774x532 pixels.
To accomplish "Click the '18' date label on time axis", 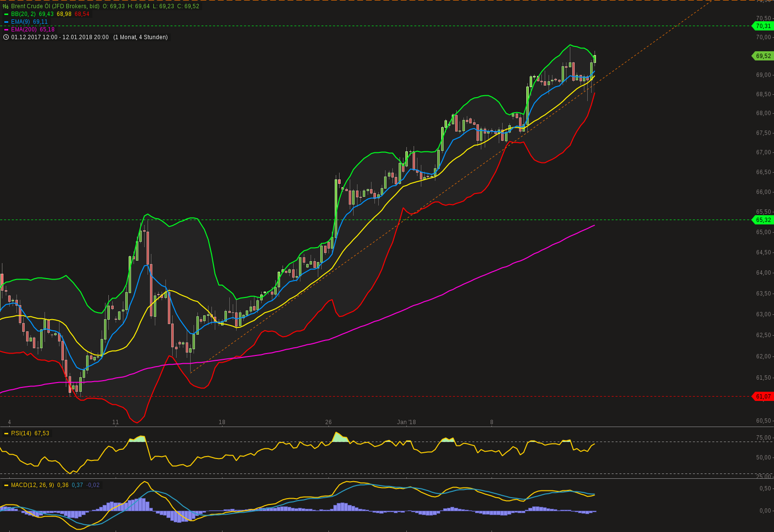I will (x=222, y=422).
